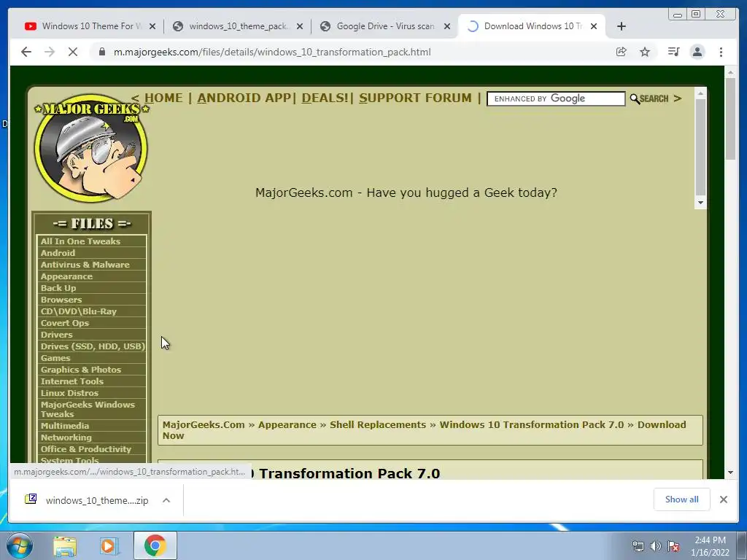This screenshot has height=560, width=747.
Task: Click the browser back arrow
Action: (x=26, y=52)
